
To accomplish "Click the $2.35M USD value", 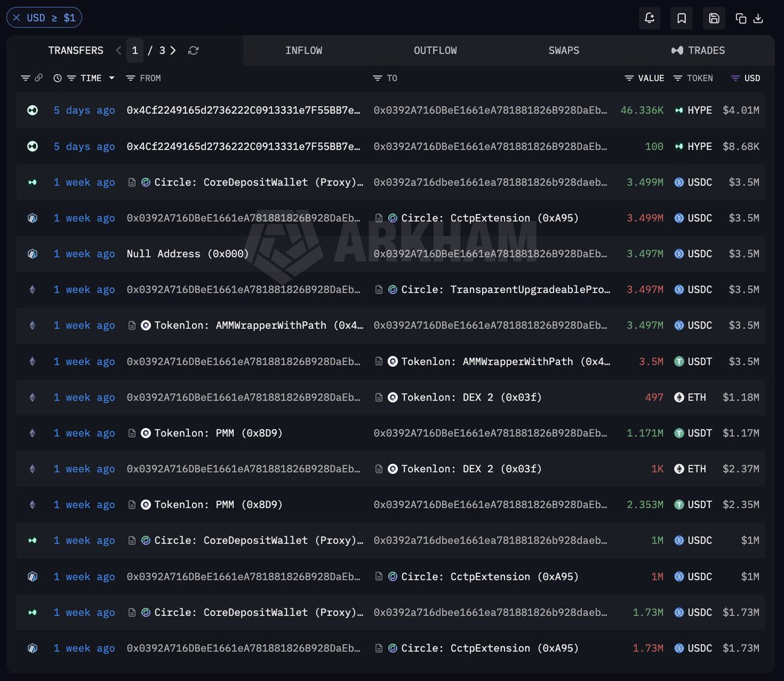I will [741, 505].
